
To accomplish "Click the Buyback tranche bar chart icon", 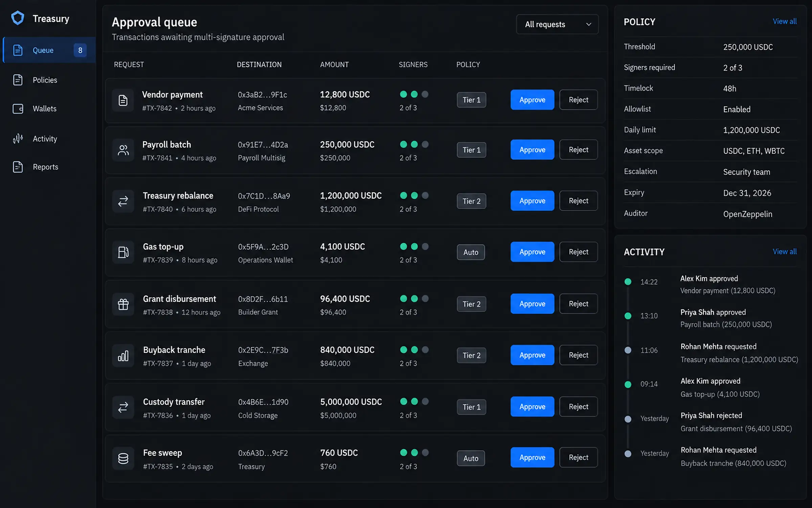I will point(123,356).
